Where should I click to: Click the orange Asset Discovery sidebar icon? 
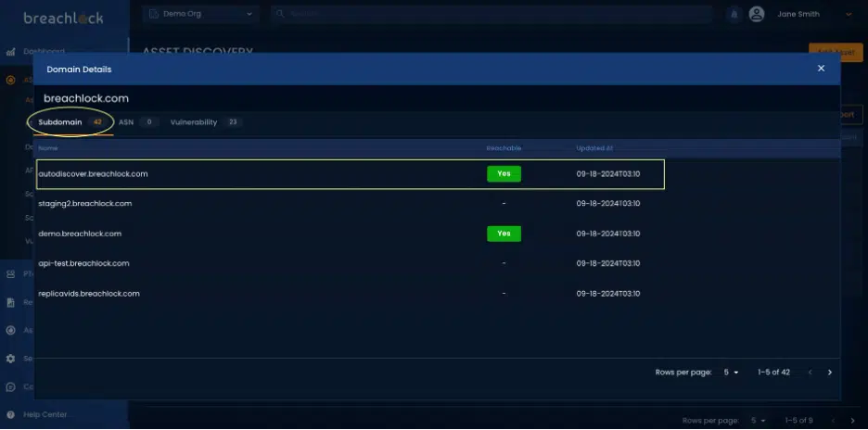[x=10, y=81]
